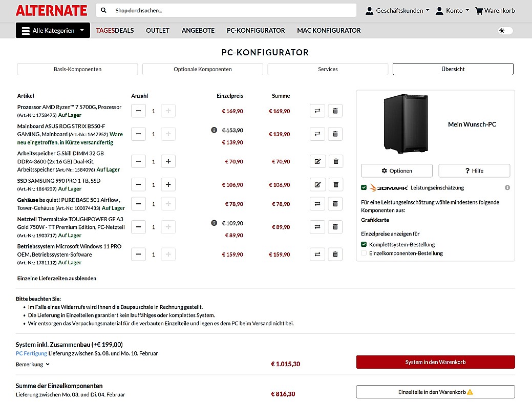Screen dimensions: 532x402
Task: Click Einzelne Lieferzeiten ausblenden link
Action: (57, 278)
